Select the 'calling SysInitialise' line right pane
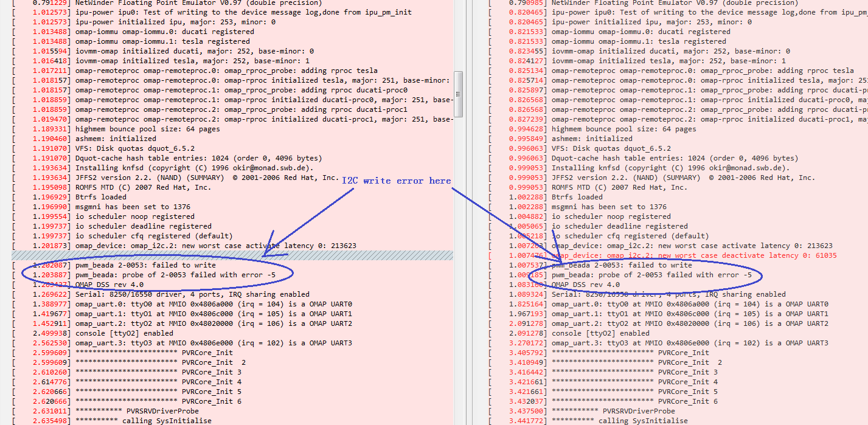 coord(608,420)
